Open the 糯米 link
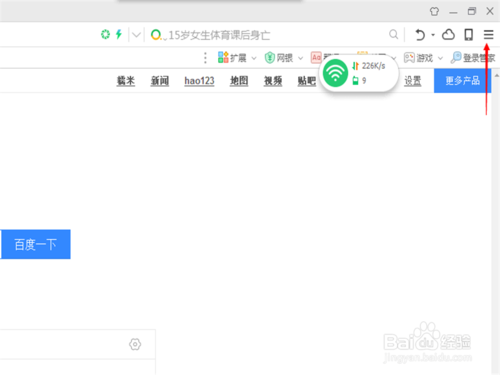The width and height of the screenshot is (500, 375). click(126, 81)
